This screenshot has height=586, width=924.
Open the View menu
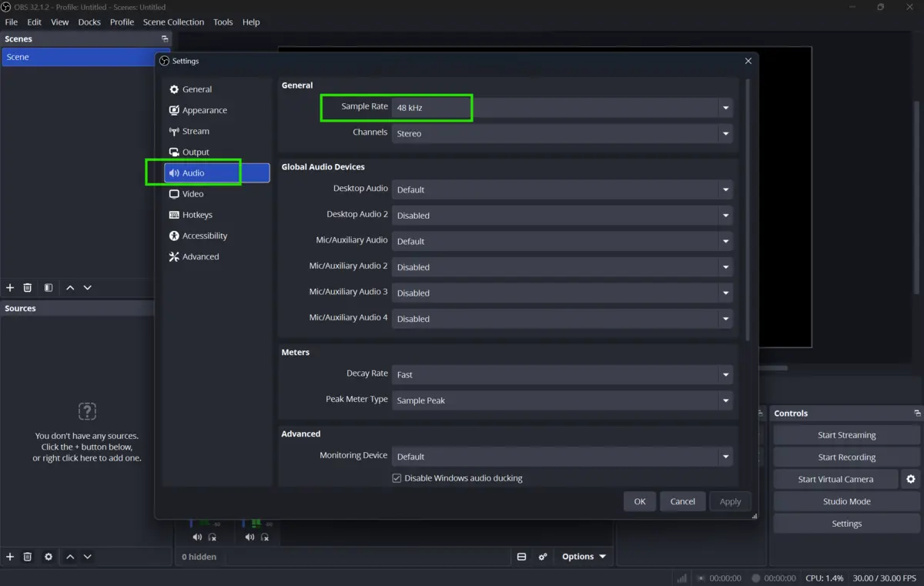pyautogui.click(x=60, y=22)
